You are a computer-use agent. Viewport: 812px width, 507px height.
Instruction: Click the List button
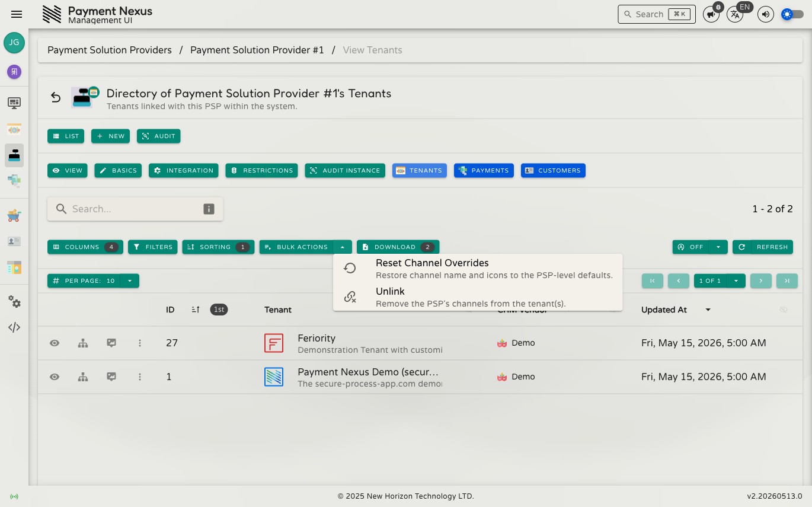tap(66, 136)
